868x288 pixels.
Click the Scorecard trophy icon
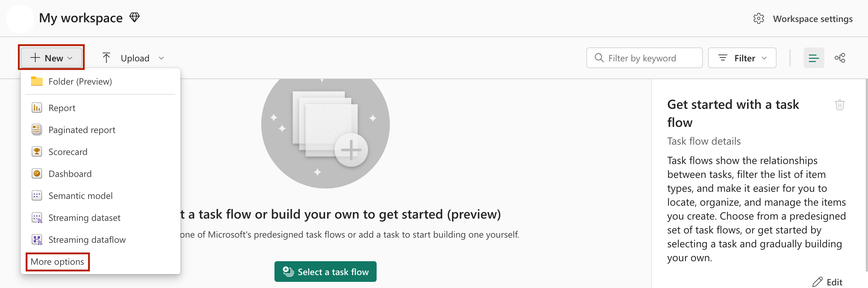click(37, 151)
